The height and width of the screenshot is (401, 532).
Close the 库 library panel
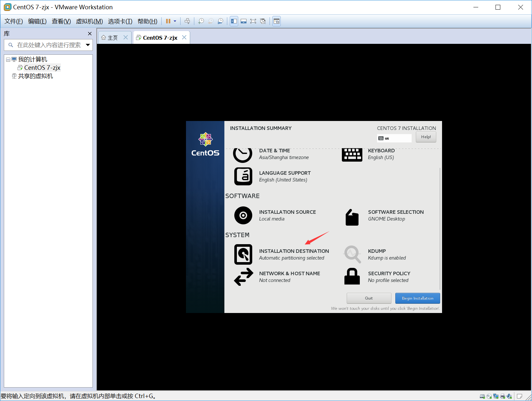[x=90, y=34]
